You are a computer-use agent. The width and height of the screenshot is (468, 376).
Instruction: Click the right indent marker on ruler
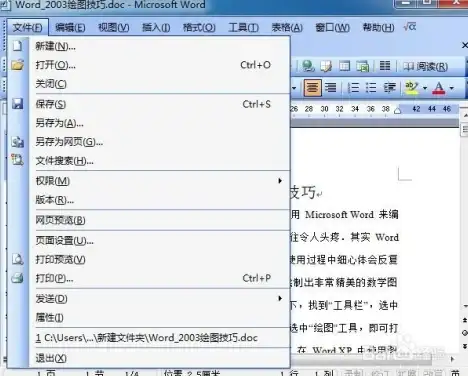click(x=397, y=111)
